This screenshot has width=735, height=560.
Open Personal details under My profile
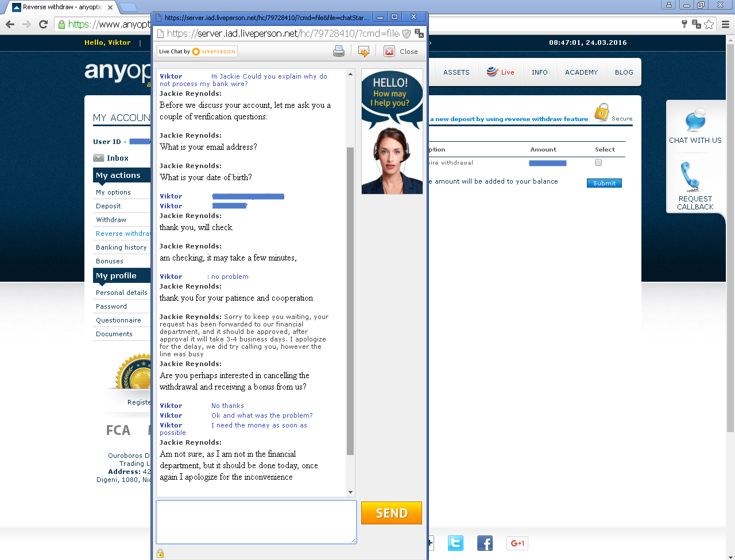click(122, 293)
